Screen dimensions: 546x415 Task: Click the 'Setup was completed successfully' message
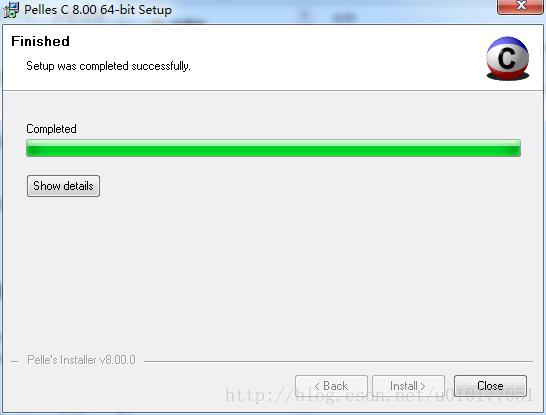[108, 66]
